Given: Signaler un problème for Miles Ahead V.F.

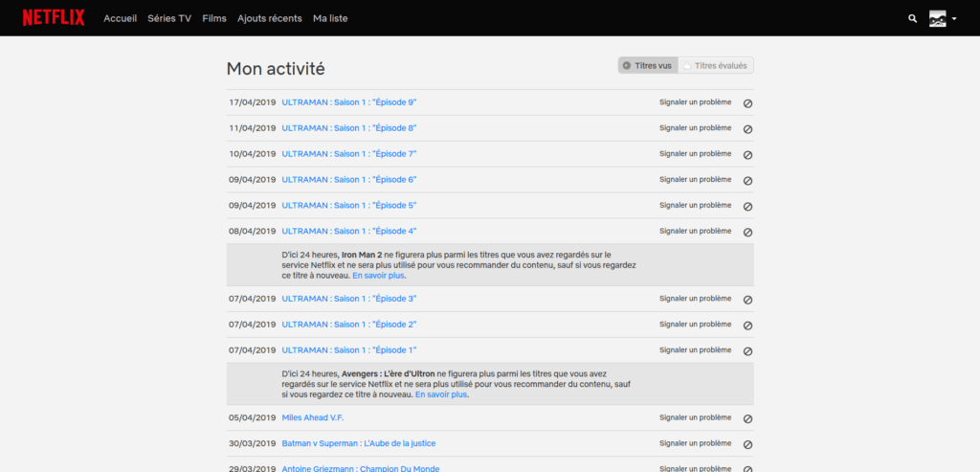Looking at the screenshot, I should pos(695,417).
